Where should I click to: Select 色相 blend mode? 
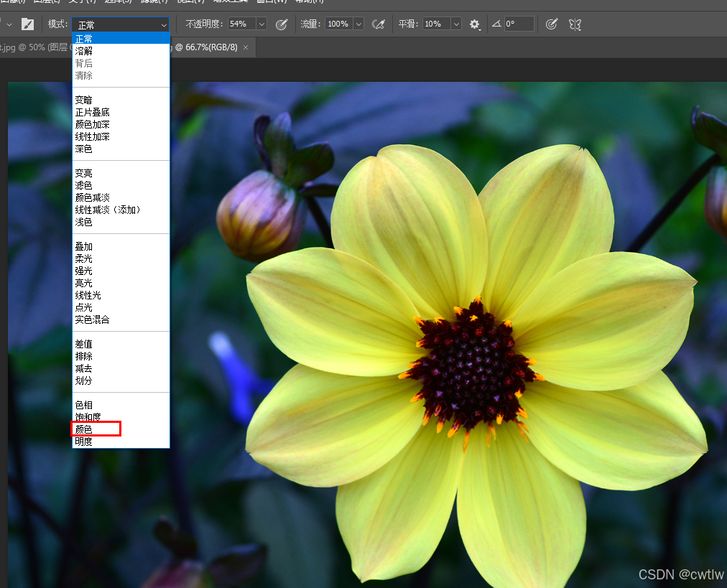[x=121, y=405]
